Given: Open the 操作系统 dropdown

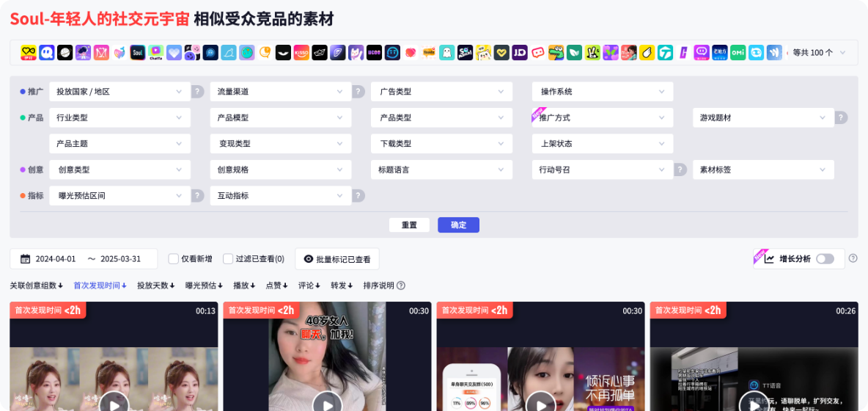Looking at the screenshot, I should (603, 92).
